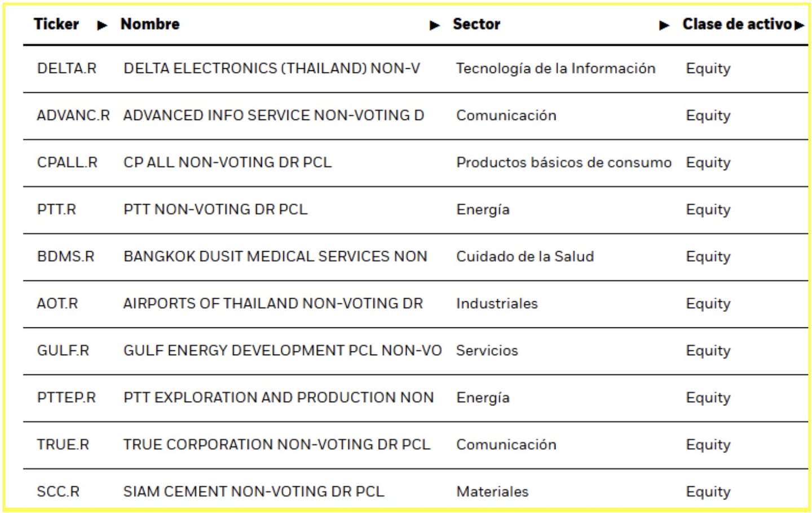This screenshot has height=513, width=812.
Task: Click the sort arrow next to Nombre
Action: tap(434, 25)
